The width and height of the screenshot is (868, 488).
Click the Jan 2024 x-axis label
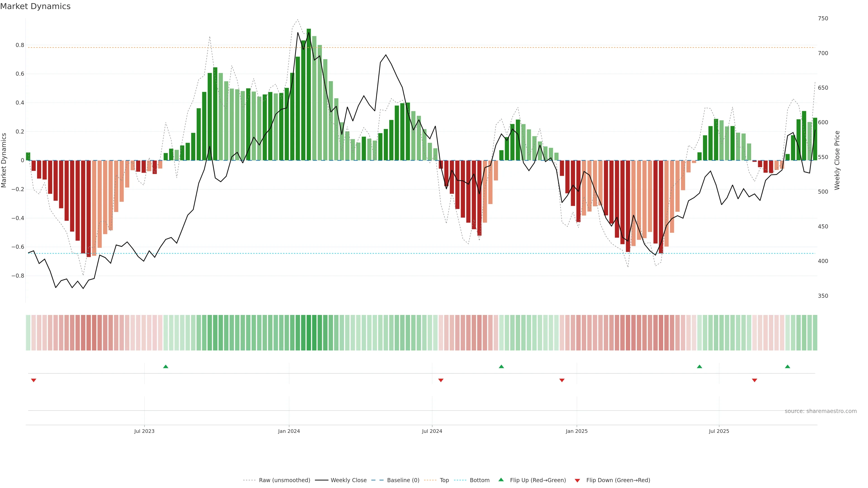pos(289,431)
